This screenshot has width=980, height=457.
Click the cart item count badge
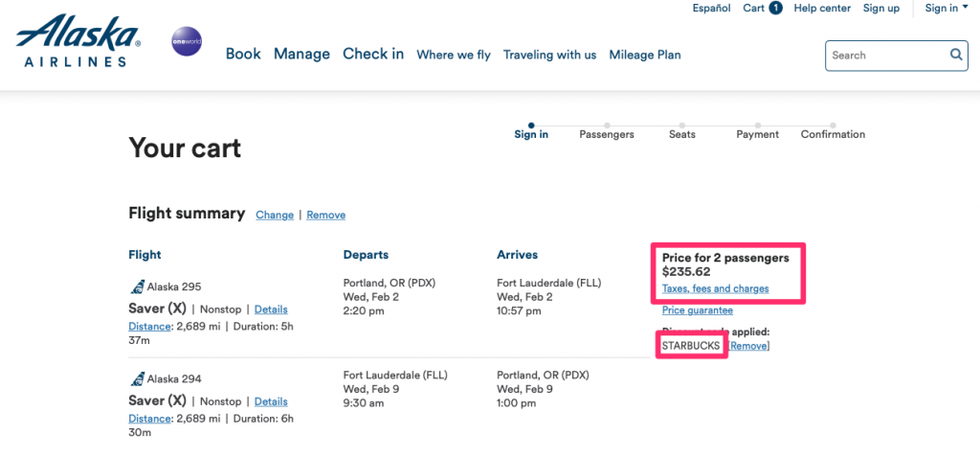(x=775, y=9)
